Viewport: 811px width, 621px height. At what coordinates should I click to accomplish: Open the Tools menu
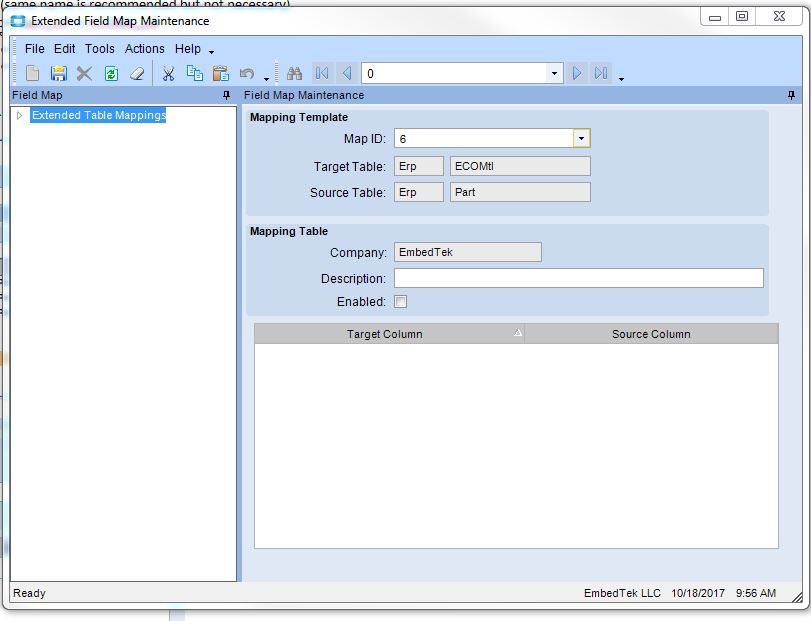[100, 49]
